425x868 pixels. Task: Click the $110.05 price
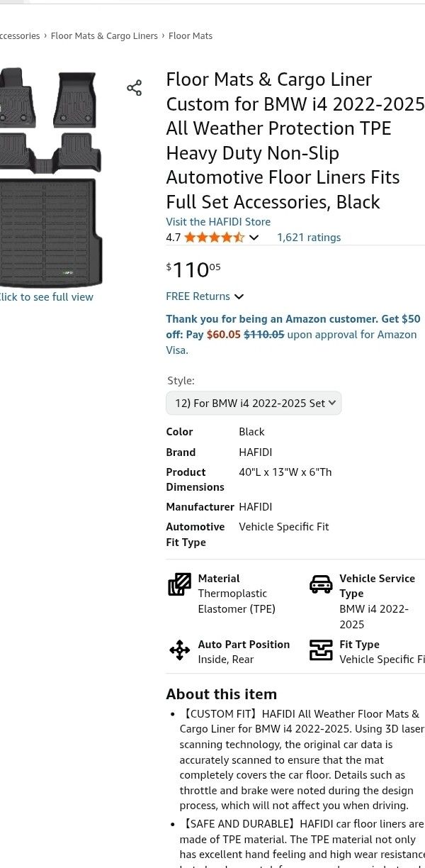pos(193,269)
